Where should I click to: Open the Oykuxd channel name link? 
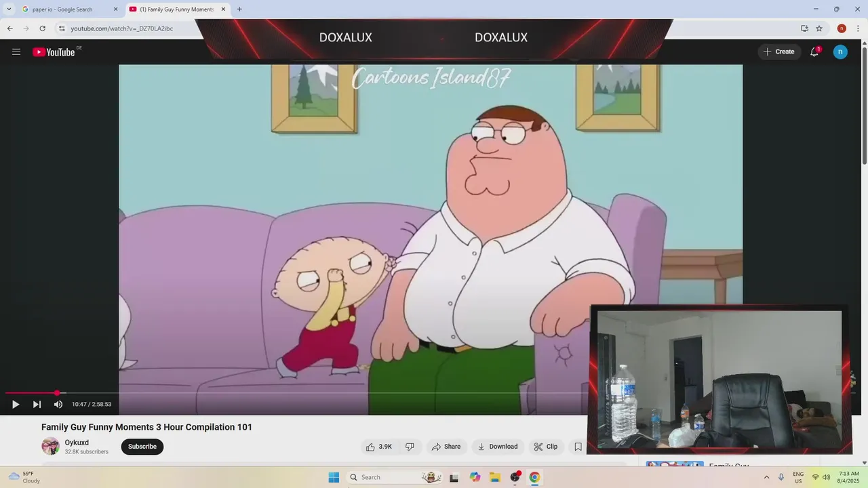click(x=77, y=443)
